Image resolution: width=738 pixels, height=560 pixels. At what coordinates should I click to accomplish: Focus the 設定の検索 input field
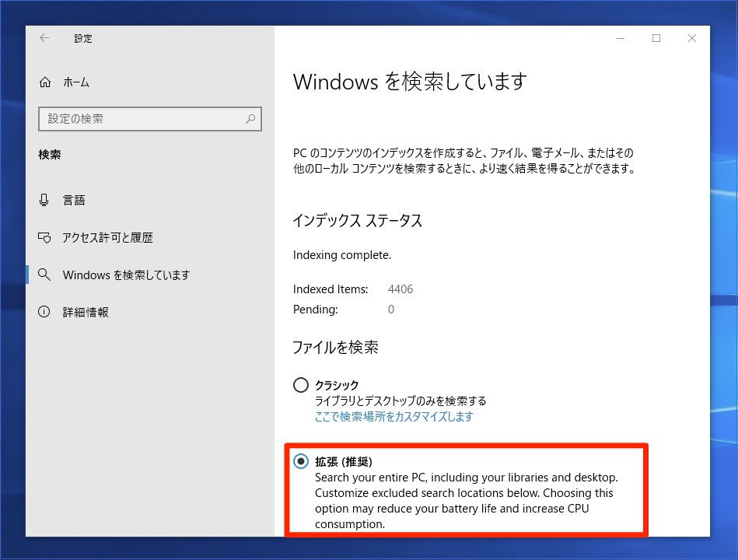pos(149,118)
